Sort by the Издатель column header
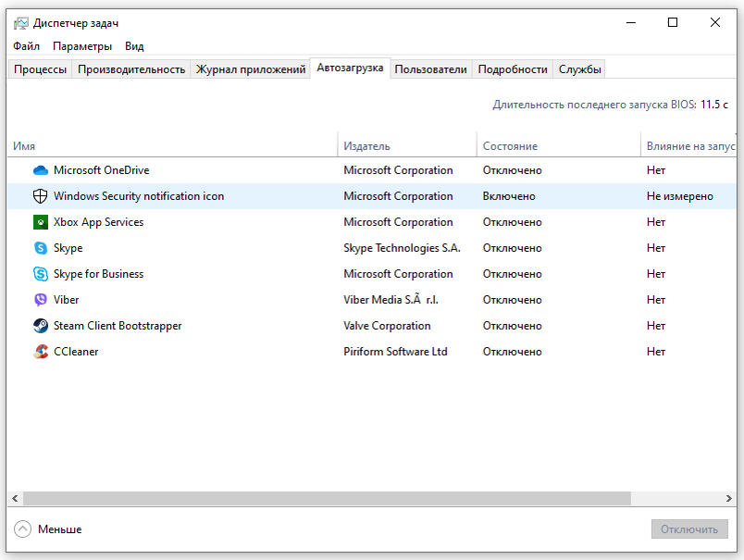The height and width of the screenshot is (560, 744). [x=407, y=145]
